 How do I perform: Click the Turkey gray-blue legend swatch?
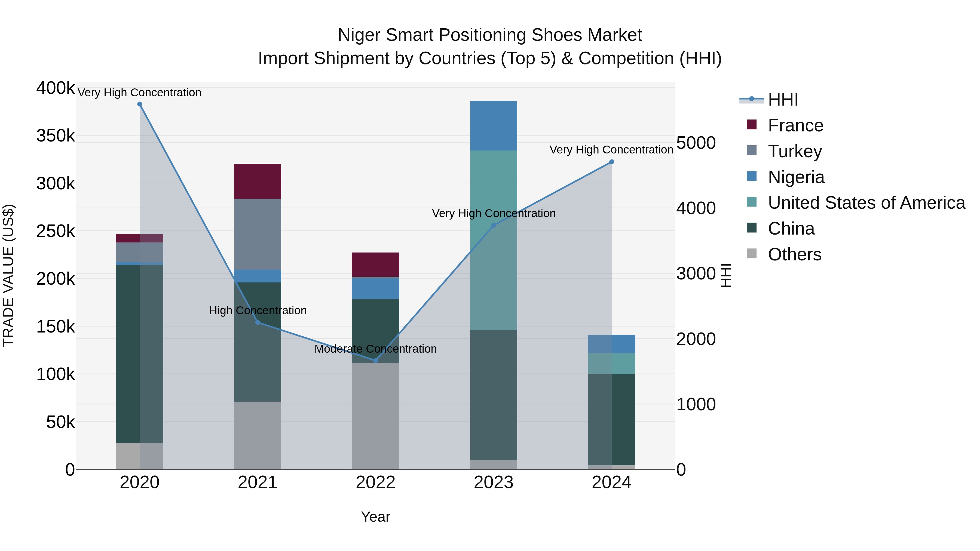752,150
